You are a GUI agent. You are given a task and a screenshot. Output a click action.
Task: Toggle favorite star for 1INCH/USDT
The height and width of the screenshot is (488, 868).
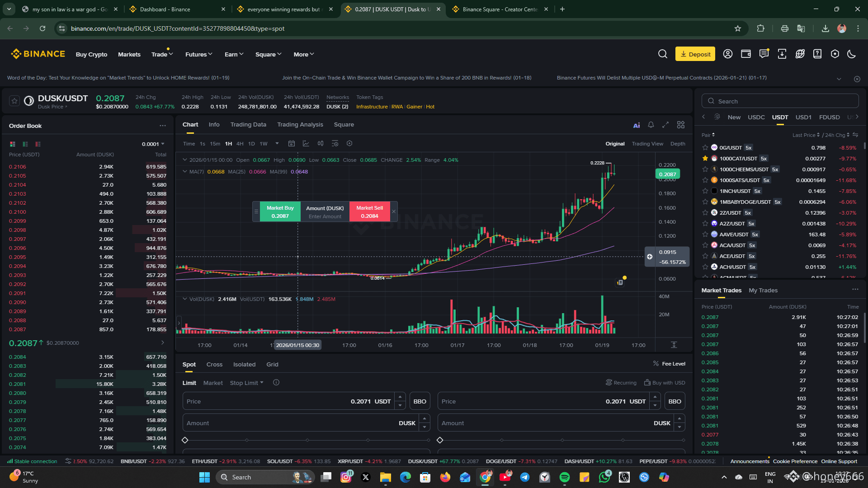coord(705,191)
